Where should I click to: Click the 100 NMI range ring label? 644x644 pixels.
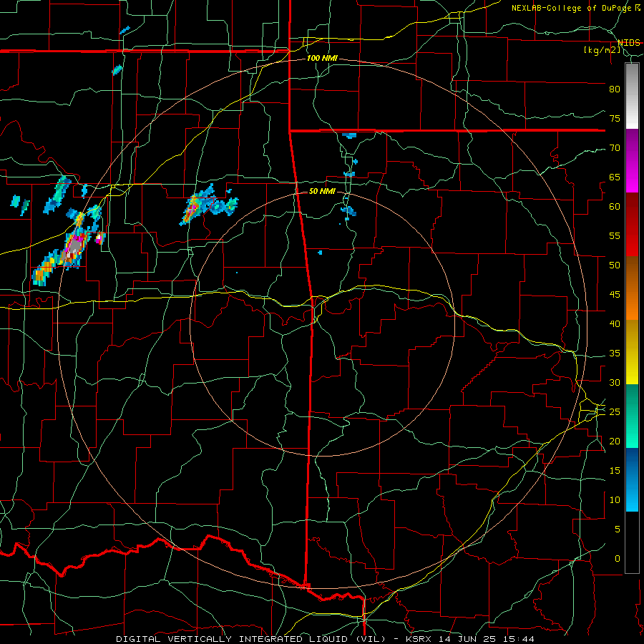(322, 58)
